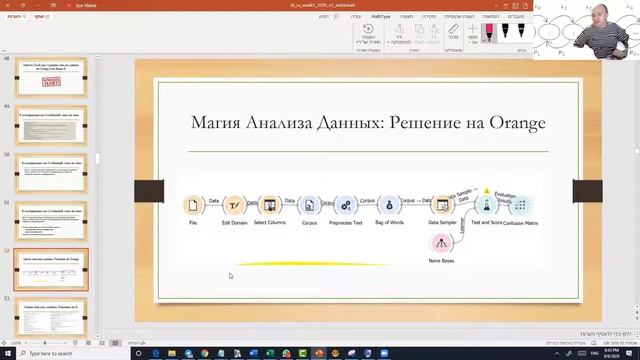Open the View ribbon tab (תצוגה)
The image size is (640, 360).
[x=407, y=16]
